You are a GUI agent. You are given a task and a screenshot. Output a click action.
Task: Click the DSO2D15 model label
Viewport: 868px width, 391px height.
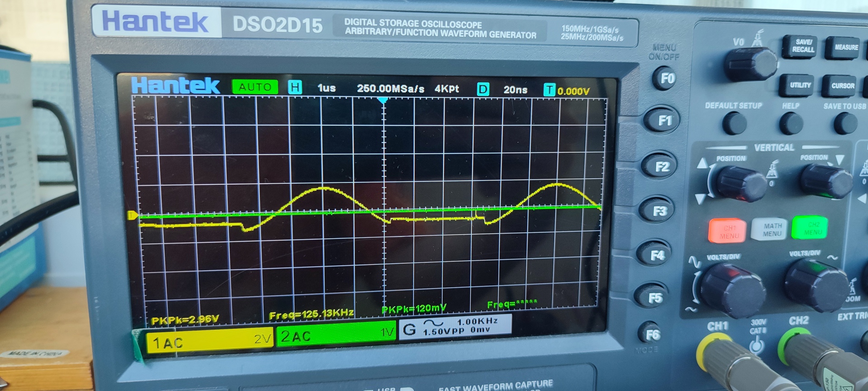tap(278, 25)
